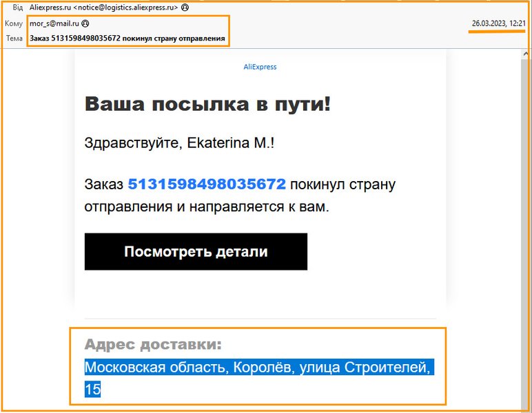Click the word Заказ before the order number

(104, 184)
